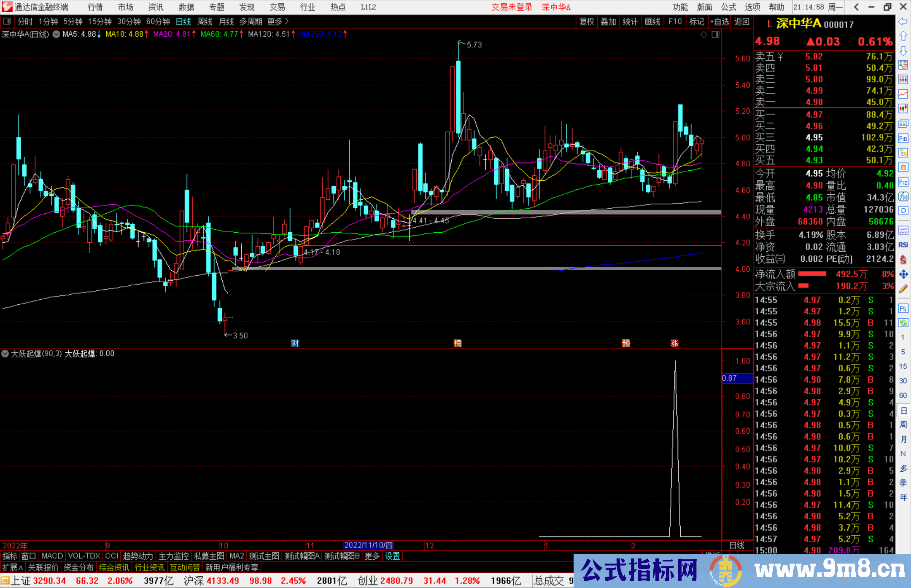The width and height of the screenshot is (911, 588).
Task: Click the line trend chart sidebar icon
Action: 903,94
